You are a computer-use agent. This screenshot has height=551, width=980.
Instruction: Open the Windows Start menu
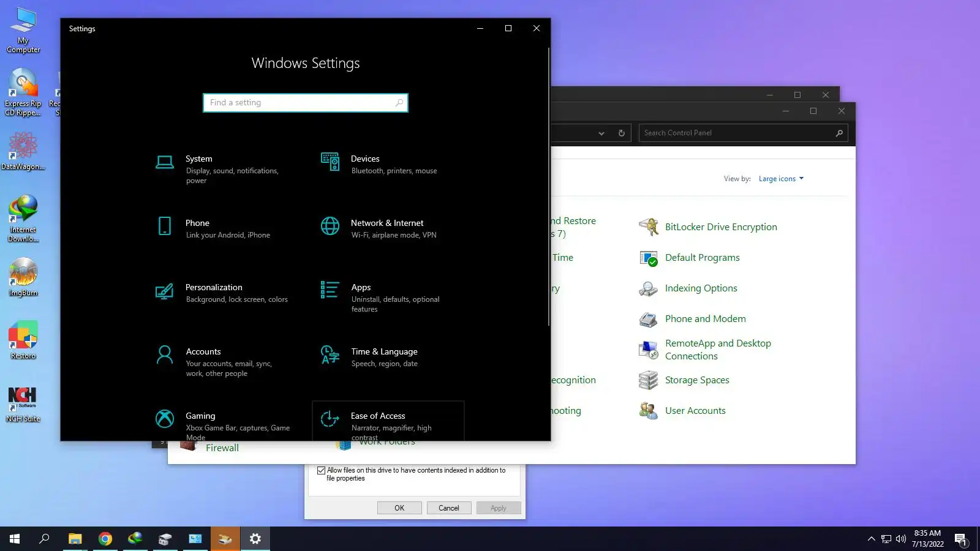[15, 539]
